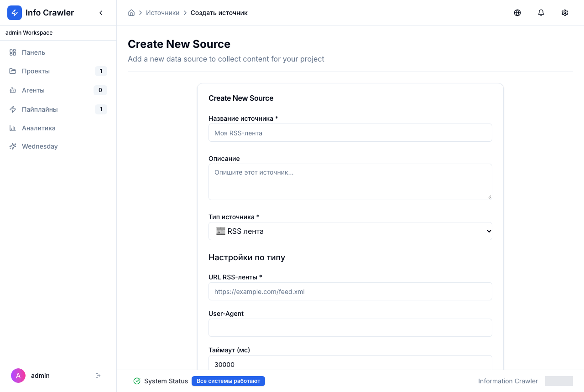Focus the Название источника field
584x392 pixels.
[x=350, y=133]
